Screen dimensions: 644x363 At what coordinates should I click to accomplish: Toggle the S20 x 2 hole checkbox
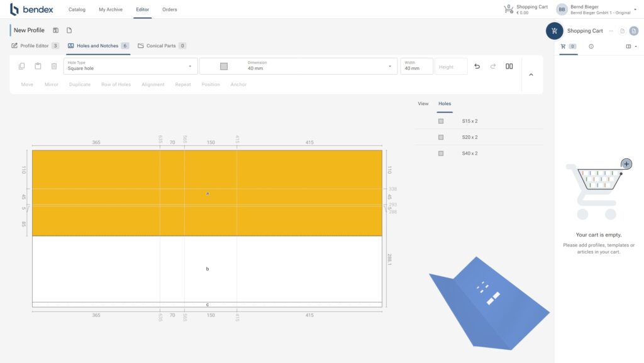(x=441, y=137)
